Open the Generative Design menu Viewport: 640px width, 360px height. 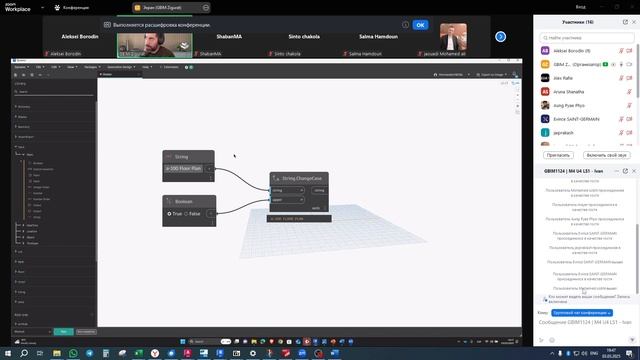tap(121, 67)
